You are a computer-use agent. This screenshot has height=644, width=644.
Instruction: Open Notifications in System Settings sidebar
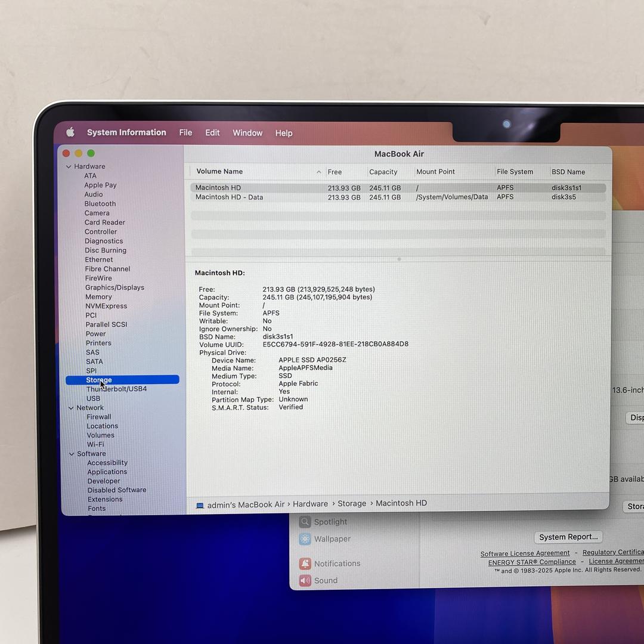click(x=329, y=563)
